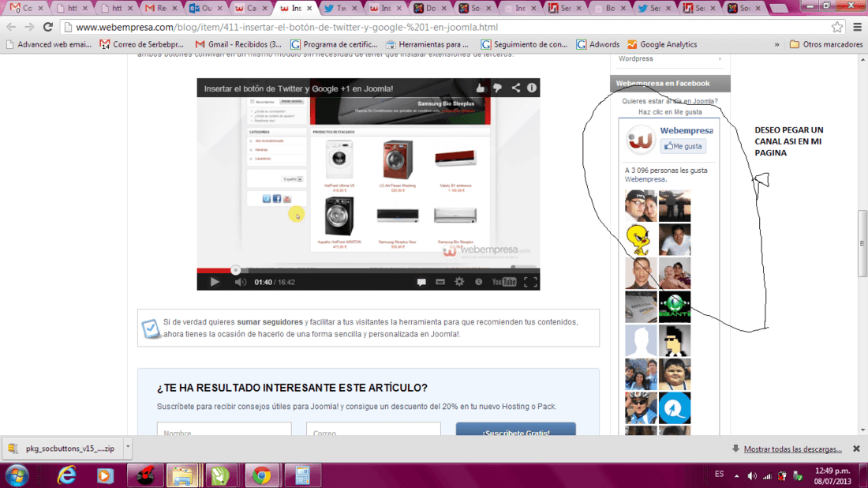Screen dimensions: 868x488
Task: Close the active Ins tab
Action: [309, 9]
